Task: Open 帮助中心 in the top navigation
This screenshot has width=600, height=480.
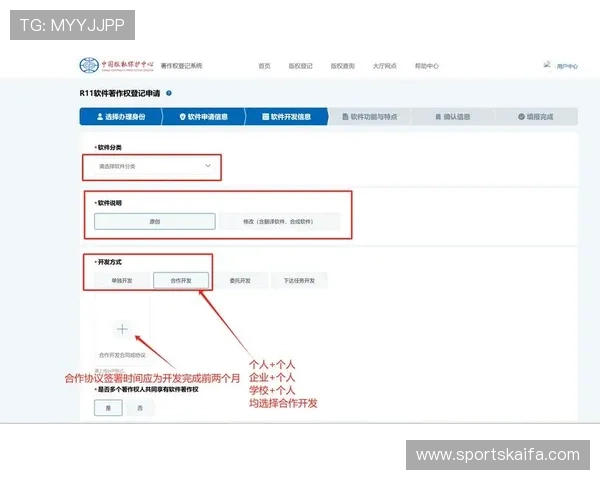Action: point(427,66)
